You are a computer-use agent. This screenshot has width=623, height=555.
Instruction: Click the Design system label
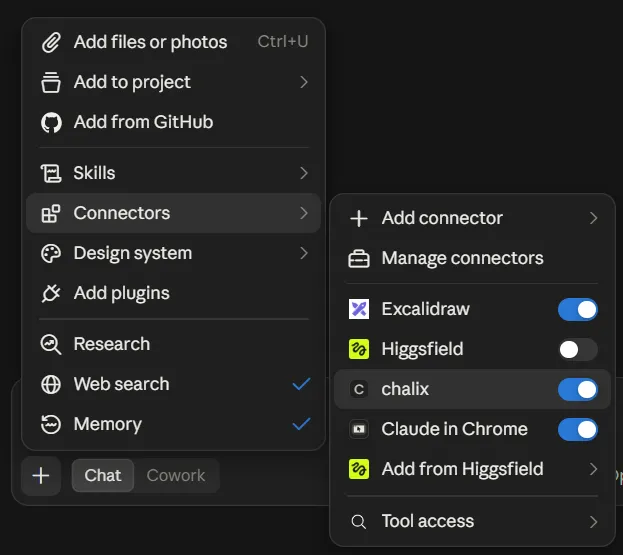click(133, 253)
